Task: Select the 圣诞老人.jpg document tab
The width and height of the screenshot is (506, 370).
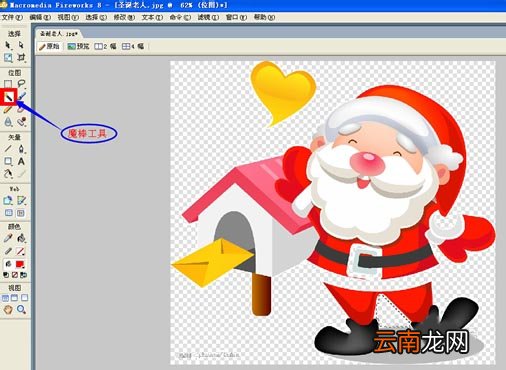Action: click(x=59, y=34)
